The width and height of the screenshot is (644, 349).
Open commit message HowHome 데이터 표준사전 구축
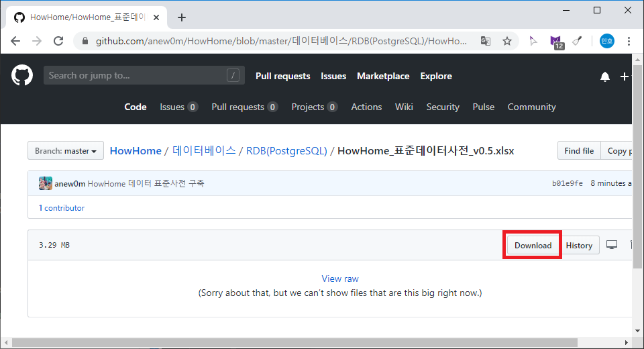(146, 183)
